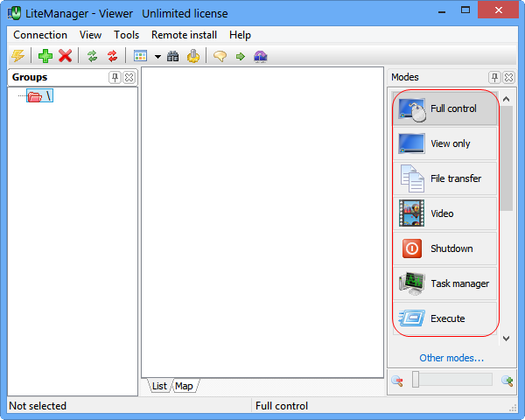Click the lightning bolt connect icon
The width and height of the screenshot is (525, 420).
click(17, 56)
